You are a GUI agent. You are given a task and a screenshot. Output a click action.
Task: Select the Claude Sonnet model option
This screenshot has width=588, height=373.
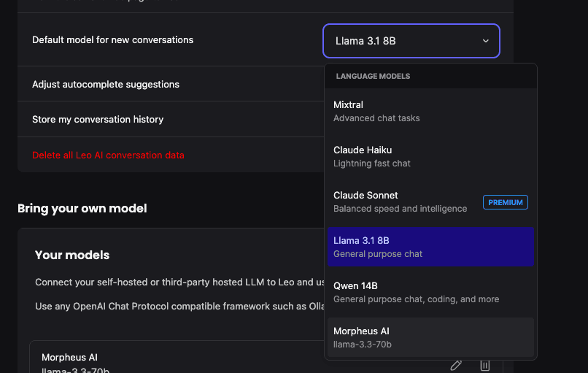pos(401,201)
